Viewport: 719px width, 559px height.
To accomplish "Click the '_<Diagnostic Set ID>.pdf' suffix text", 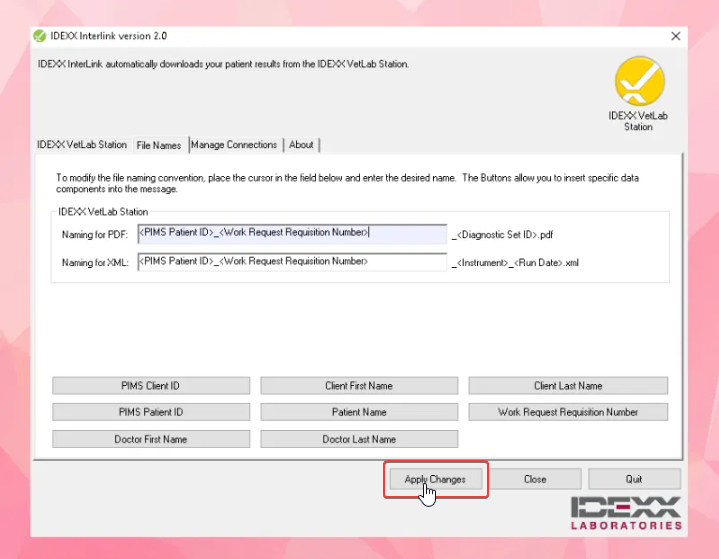I will [503, 235].
